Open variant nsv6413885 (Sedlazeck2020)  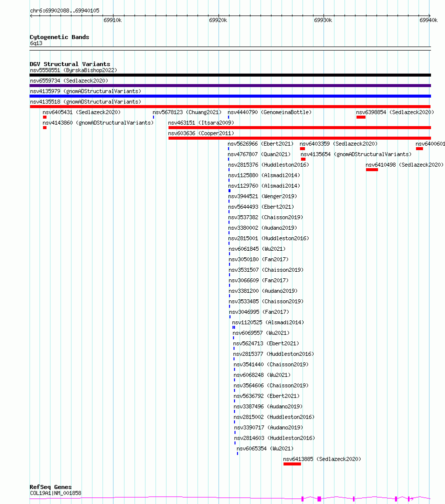click(x=322, y=459)
